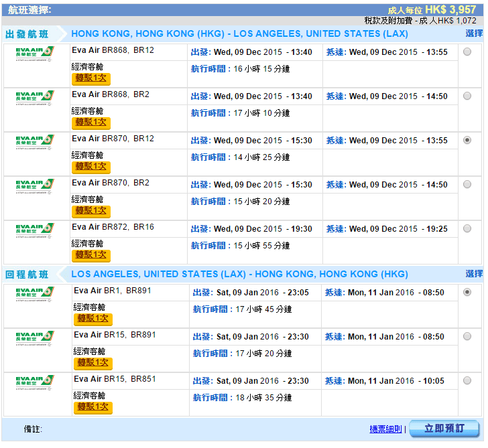Image resolution: width=488 pixels, height=448 pixels.
Task: Open transfer details for flight BR868, BR12
Action: [x=90, y=78]
